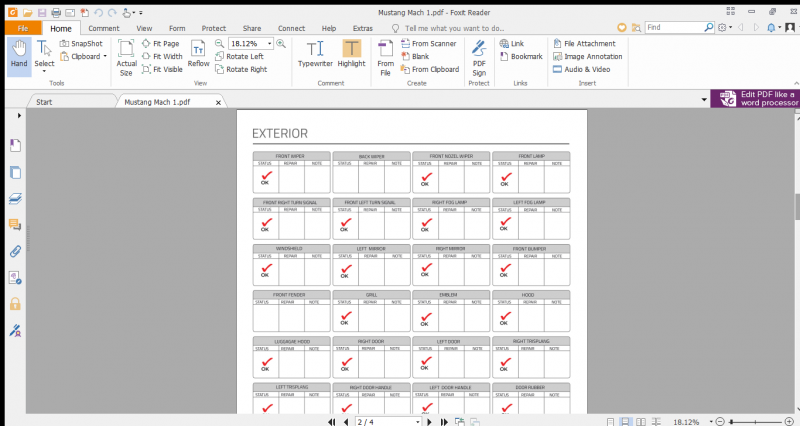Undo the last action
Image resolution: width=800 pixels, height=426 pixels.
98,12
